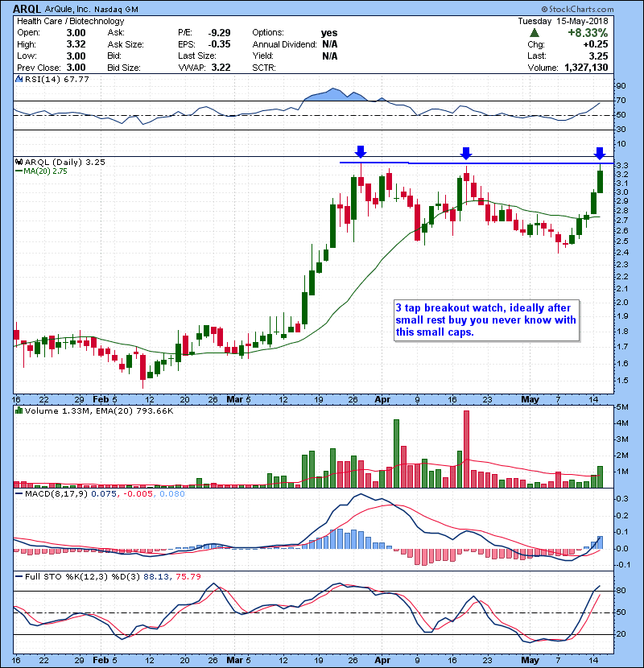The height and width of the screenshot is (668, 644).
Task: Click the High value 3.32
Action: [76, 44]
